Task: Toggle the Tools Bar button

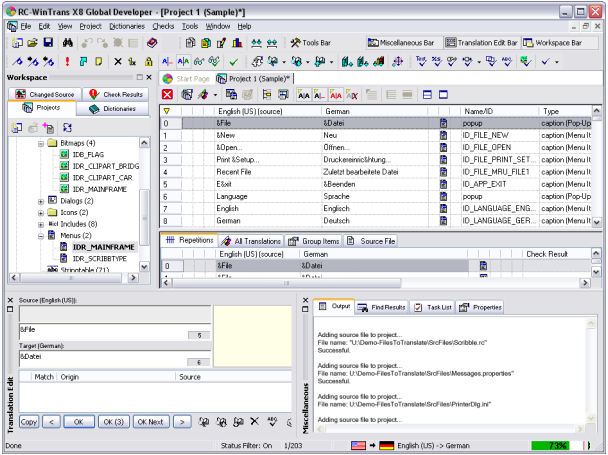Action: [311, 43]
